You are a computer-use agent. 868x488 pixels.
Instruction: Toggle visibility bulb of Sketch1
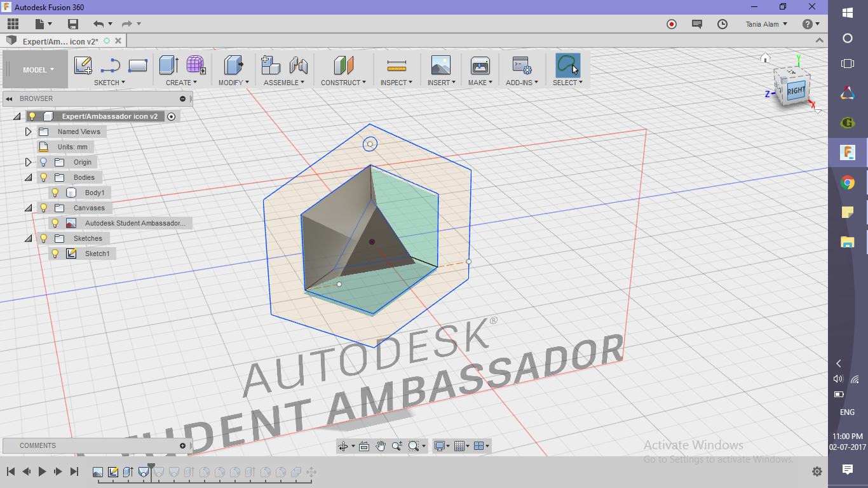[55, 254]
